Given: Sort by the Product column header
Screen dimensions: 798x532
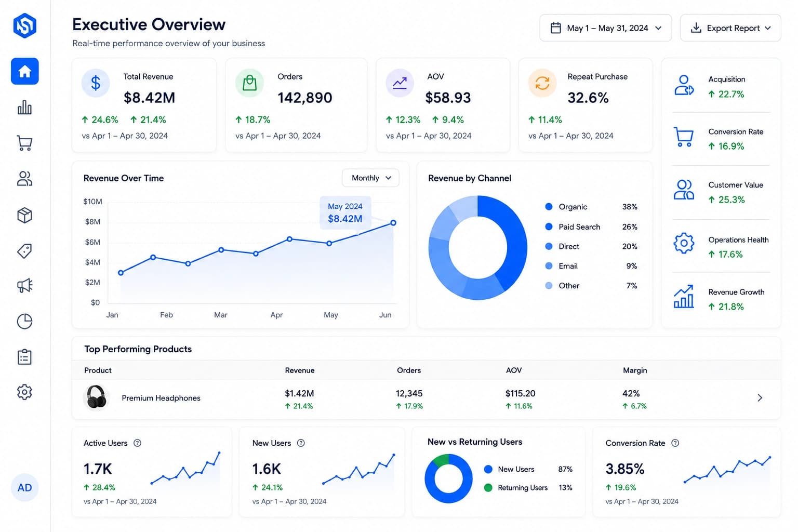Looking at the screenshot, I should pyautogui.click(x=98, y=370).
